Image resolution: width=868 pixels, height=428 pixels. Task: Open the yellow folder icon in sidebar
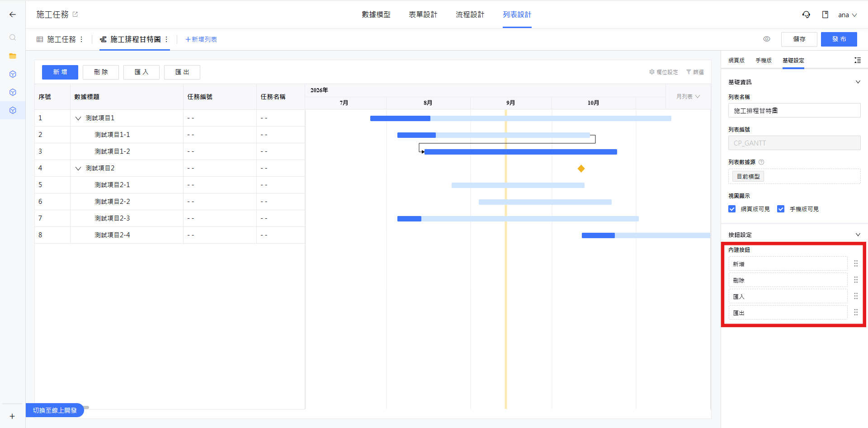pos(13,56)
